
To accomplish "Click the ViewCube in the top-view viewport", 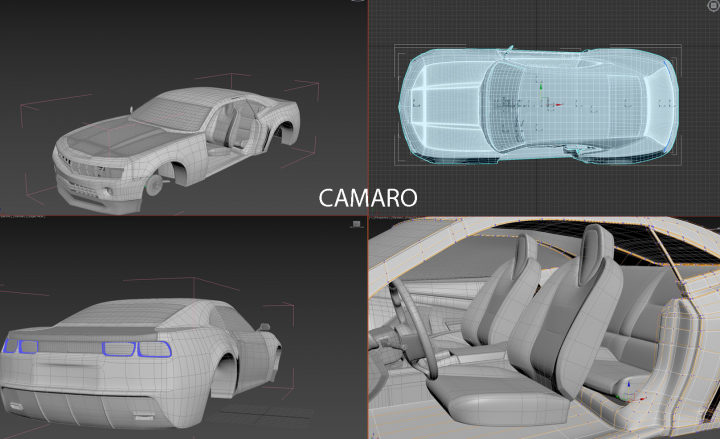I will [713, 6].
